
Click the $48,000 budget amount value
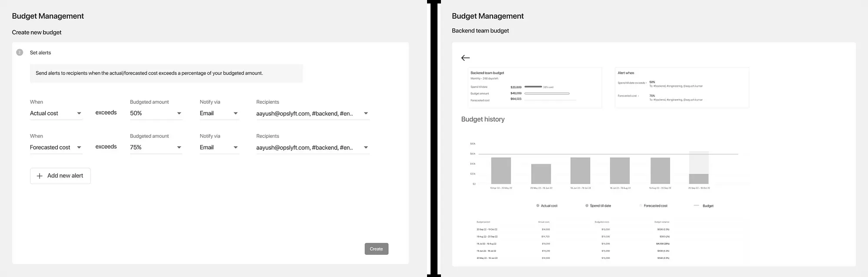point(516,93)
